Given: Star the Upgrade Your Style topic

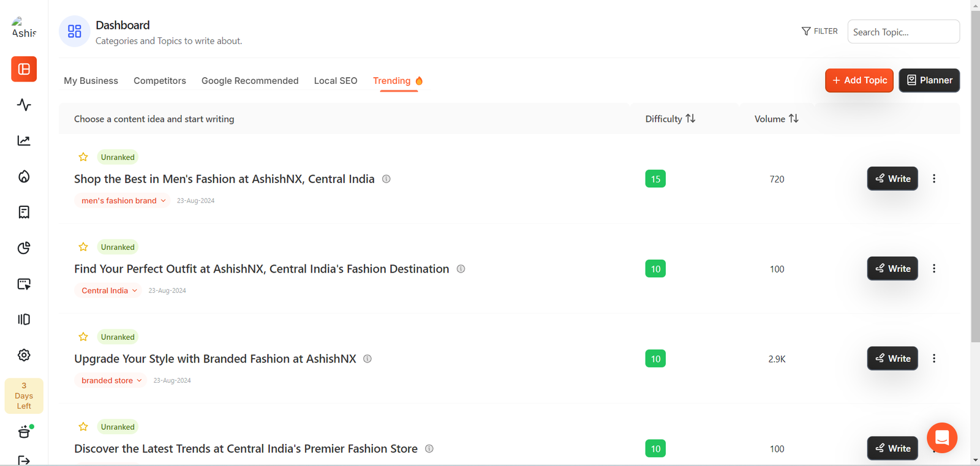Looking at the screenshot, I should coord(83,337).
